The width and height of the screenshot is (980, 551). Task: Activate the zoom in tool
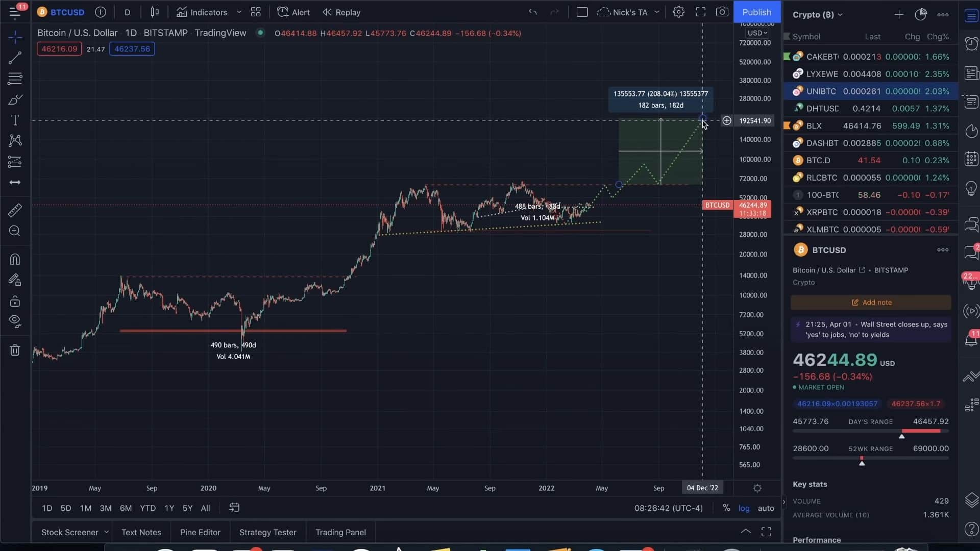click(15, 231)
